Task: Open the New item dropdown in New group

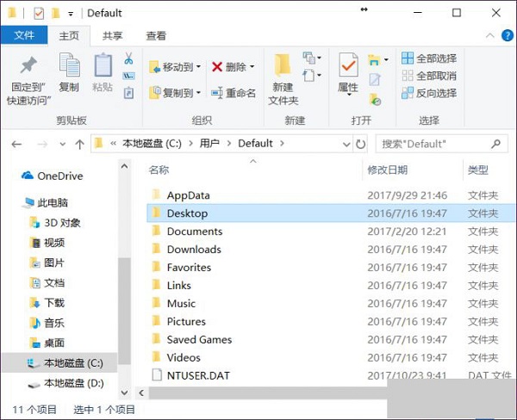Action: [312, 58]
